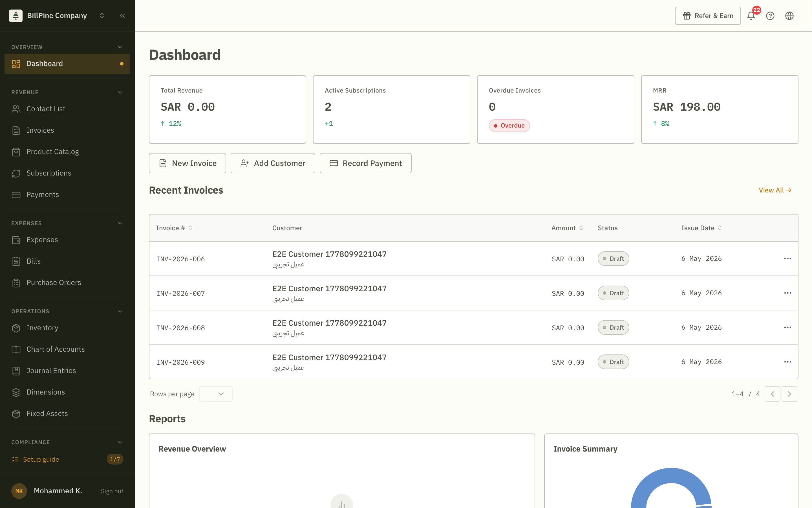Click the Mohammed K. user name

pos(58,491)
